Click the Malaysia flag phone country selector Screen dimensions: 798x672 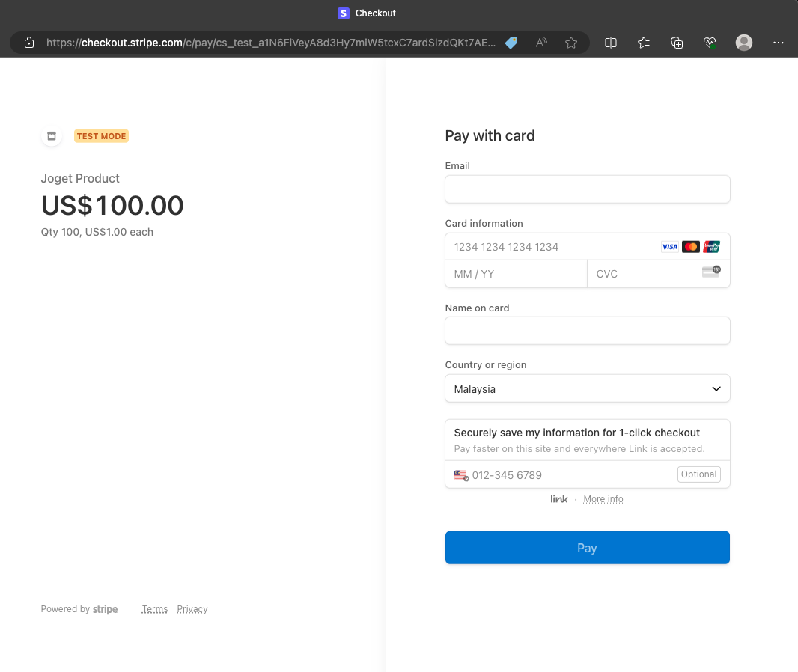461,475
